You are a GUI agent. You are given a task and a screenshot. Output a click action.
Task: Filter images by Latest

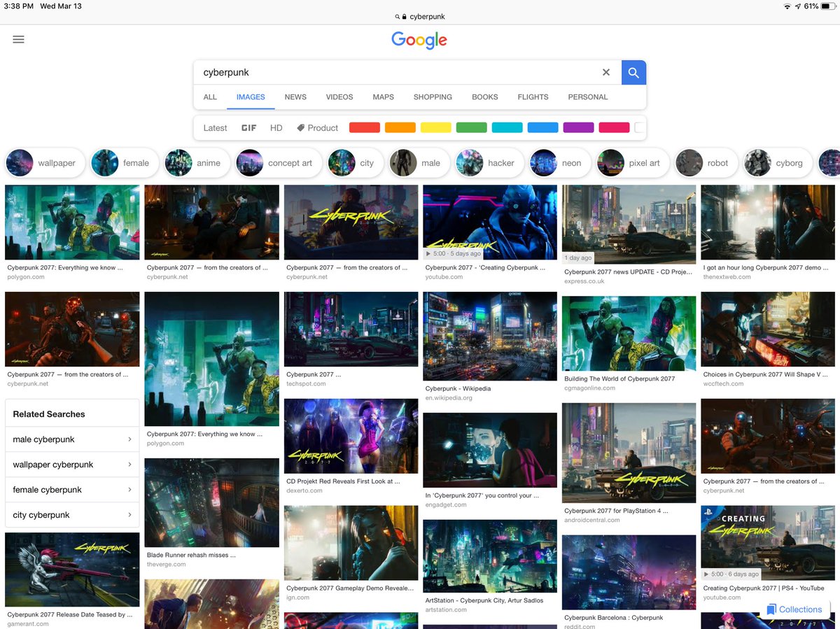(215, 128)
